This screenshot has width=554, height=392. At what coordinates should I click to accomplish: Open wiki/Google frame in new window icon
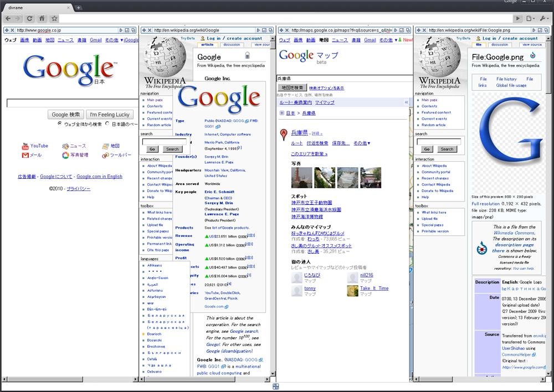point(271,30)
